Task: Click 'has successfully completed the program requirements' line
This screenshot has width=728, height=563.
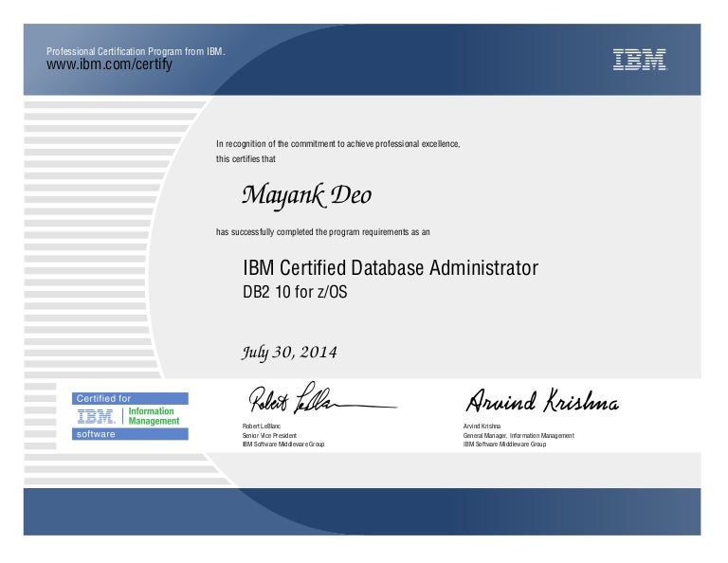Action: [323, 231]
